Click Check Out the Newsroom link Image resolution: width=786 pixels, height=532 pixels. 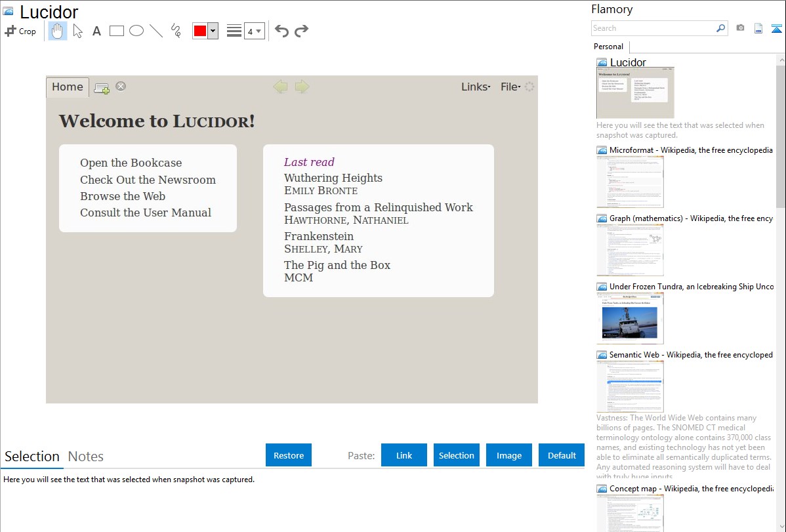point(148,180)
